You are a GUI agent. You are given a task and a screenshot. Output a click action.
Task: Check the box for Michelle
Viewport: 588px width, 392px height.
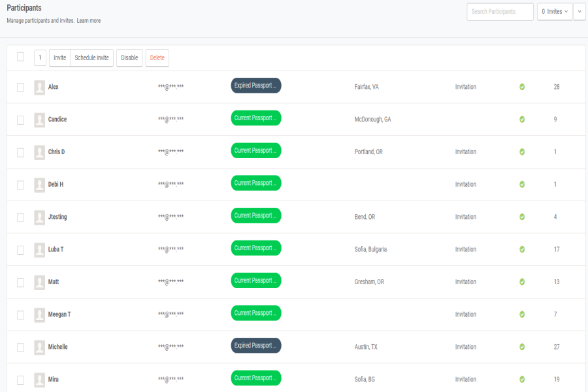(x=21, y=348)
